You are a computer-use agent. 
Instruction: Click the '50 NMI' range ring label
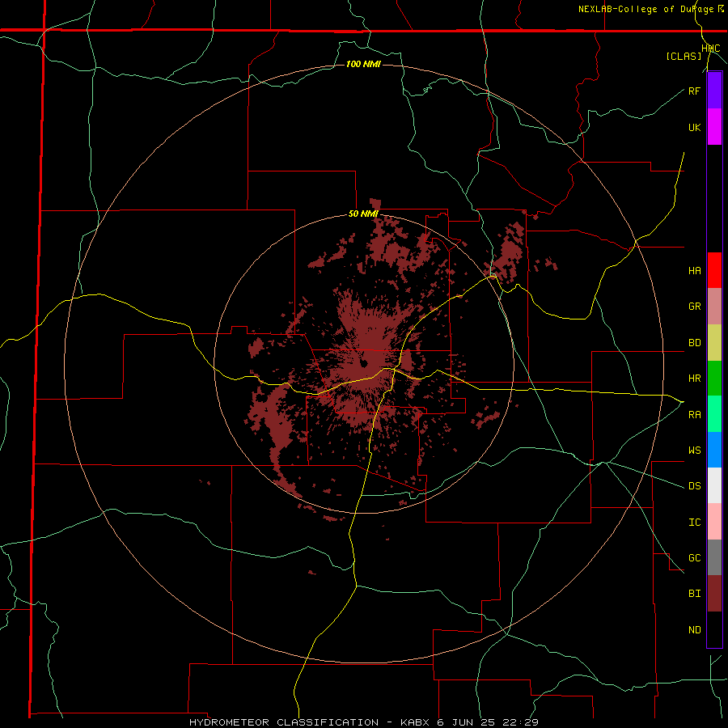coord(363,214)
